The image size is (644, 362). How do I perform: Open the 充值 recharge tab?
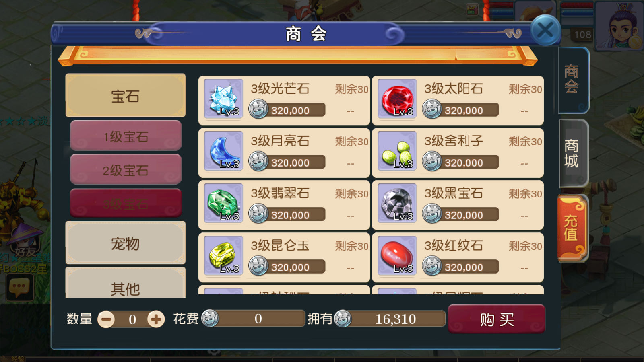point(572,228)
